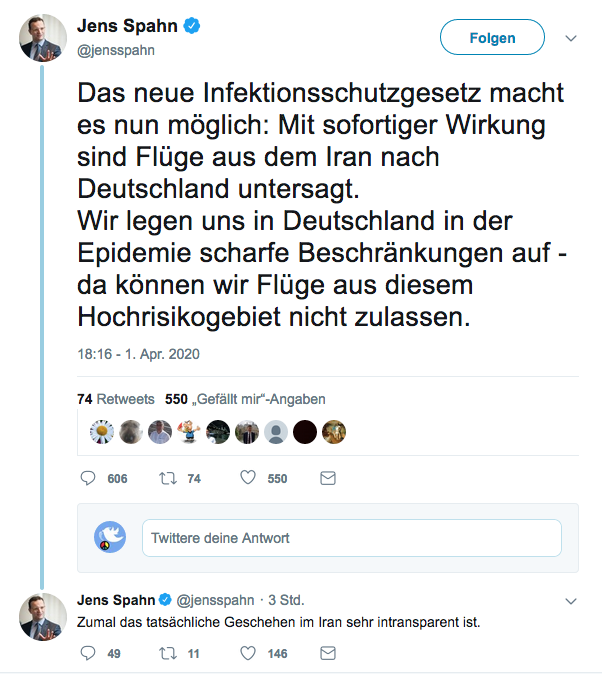View the 550 Gefällt mir list
Screen dimensions: 602x674
pyautogui.click(x=245, y=399)
